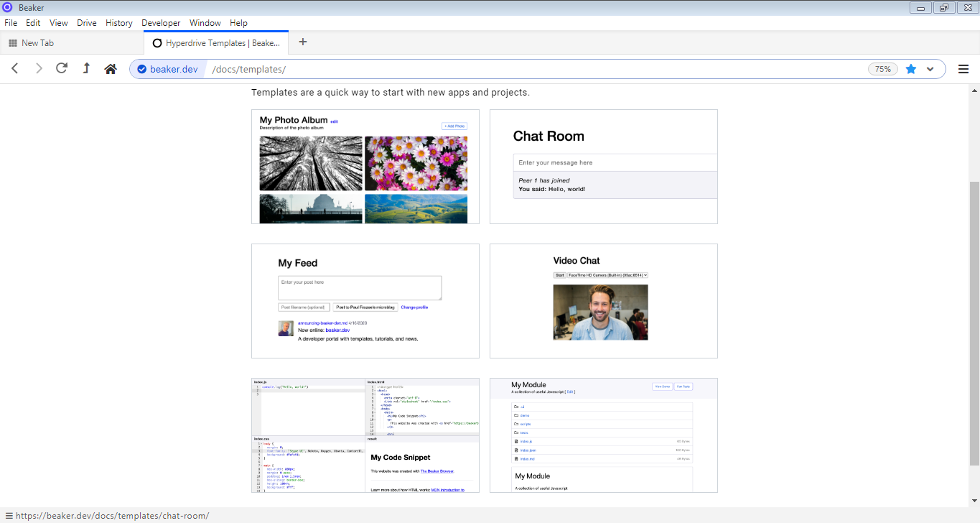The image size is (980, 523).
Task: Select the Hyperdrive Templates tab
Action: coord(216,43)
